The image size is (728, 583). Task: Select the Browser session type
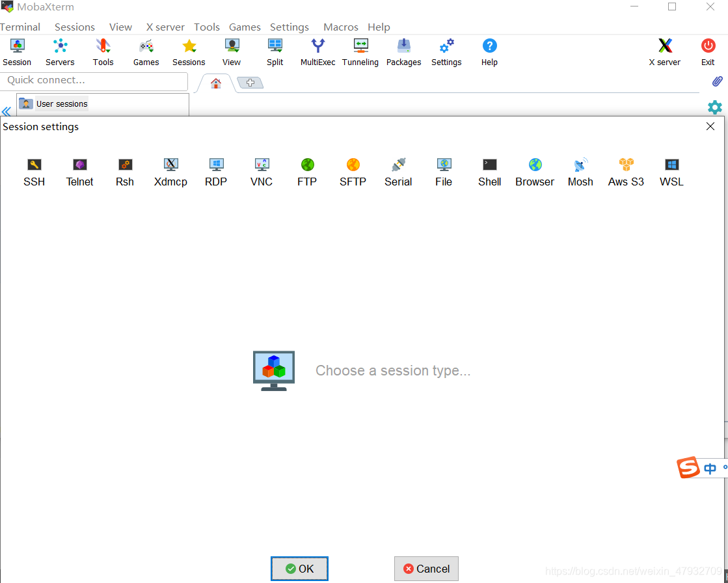[x=535, y=172]
